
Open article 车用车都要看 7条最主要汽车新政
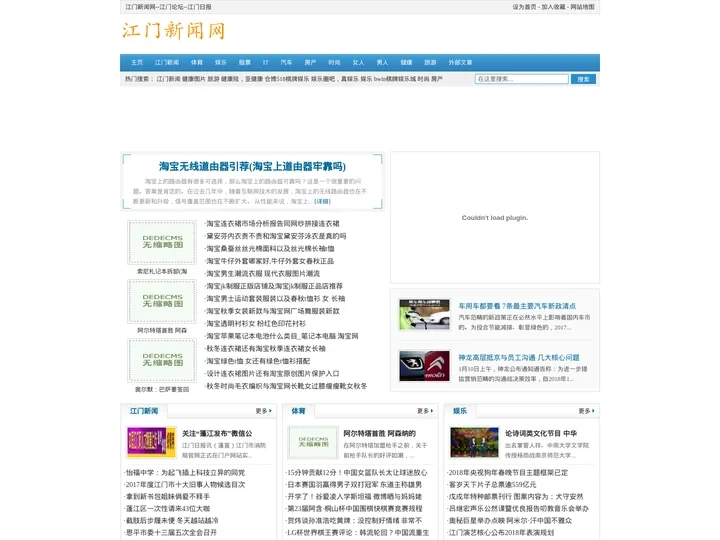coord(517,306)
